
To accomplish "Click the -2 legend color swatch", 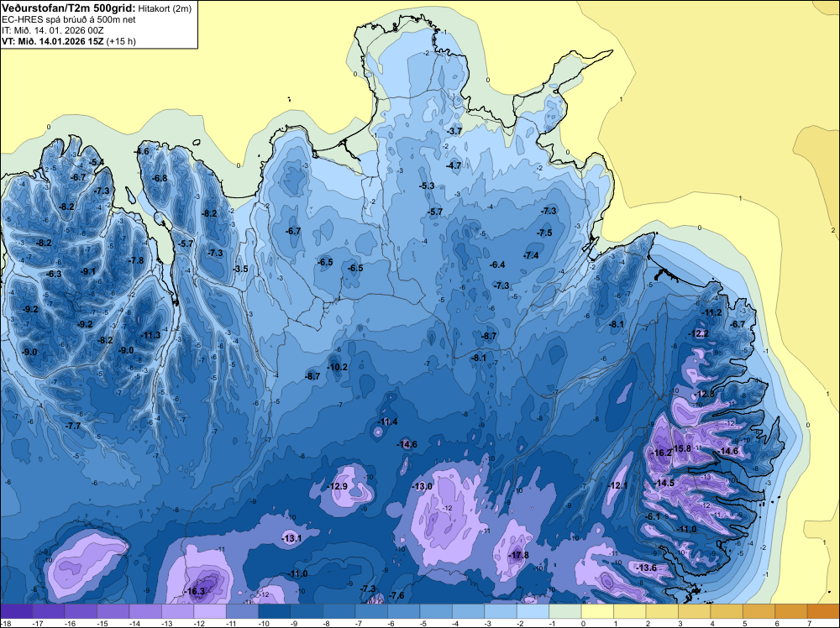I will (533, 611).
